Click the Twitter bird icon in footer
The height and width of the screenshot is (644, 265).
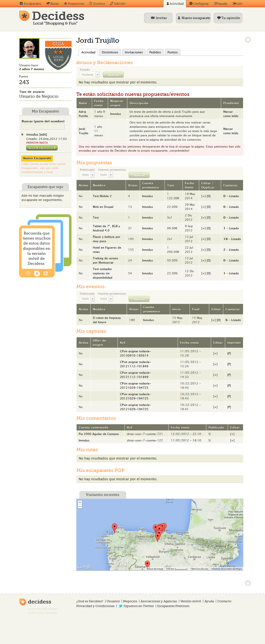click(x=120, y=606)
